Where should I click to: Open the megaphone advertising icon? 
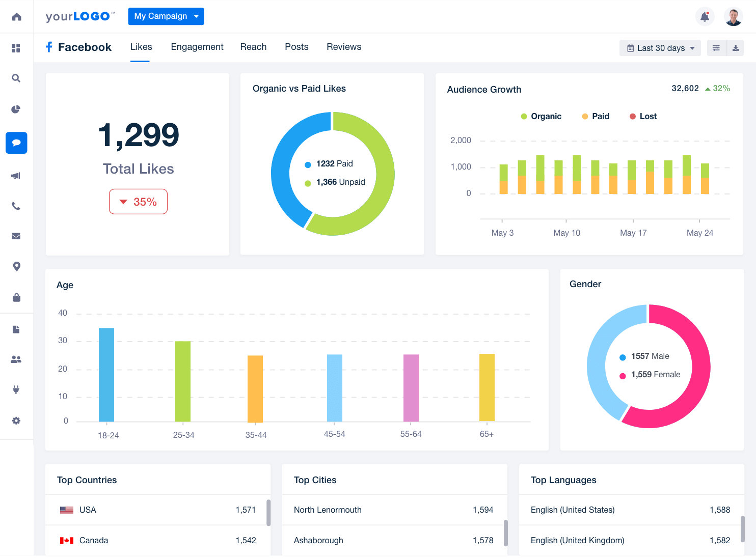(x=16, y=176)
